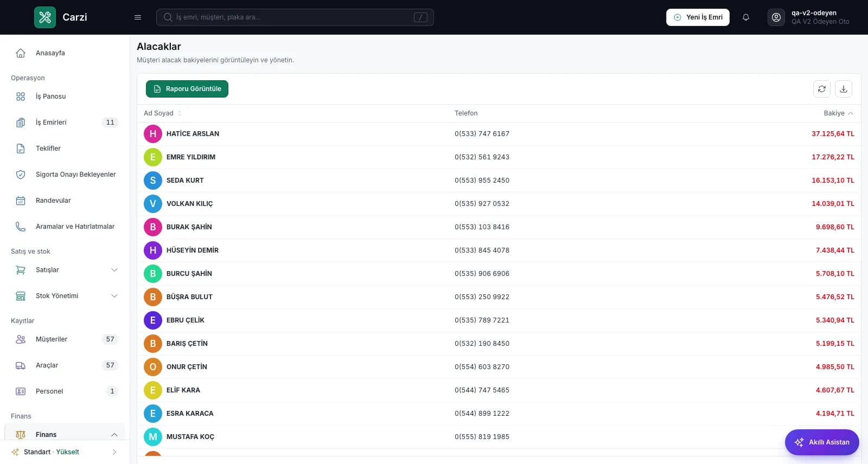Click the Carzi logo icon
868x464 pixels.
pyautogui.click(x=45, y=17)
